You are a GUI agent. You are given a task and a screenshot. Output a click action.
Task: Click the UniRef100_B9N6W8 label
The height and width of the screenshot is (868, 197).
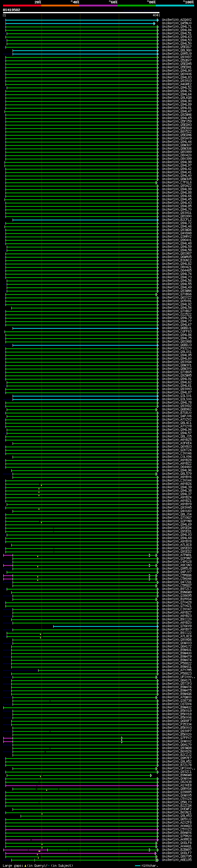[x=177, y=775]
